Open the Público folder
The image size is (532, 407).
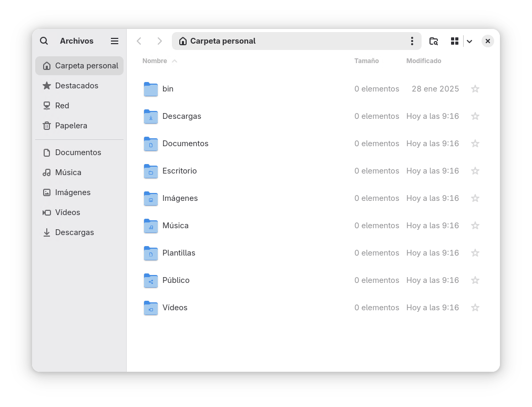tap(176, 280)
